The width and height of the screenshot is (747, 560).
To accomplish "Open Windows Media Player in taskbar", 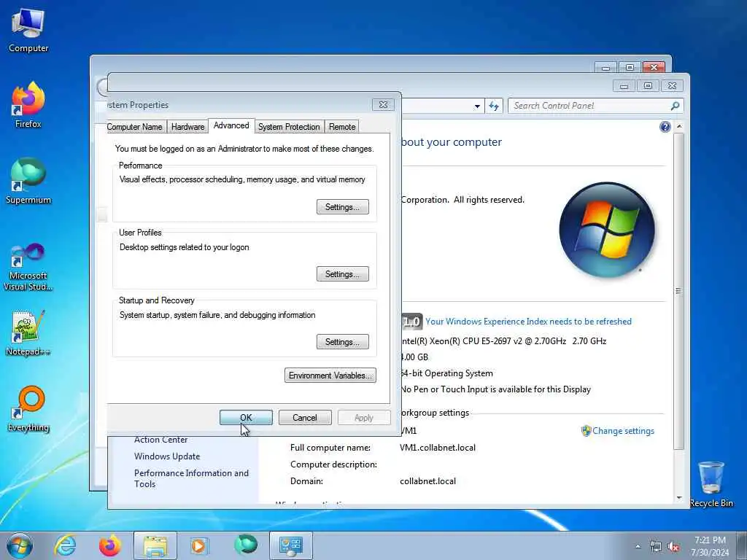I will pos(198,545).
